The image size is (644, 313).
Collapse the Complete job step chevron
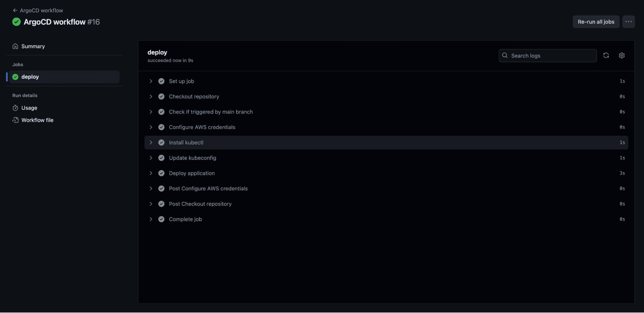pyautogui.click(x=151, y=219)
